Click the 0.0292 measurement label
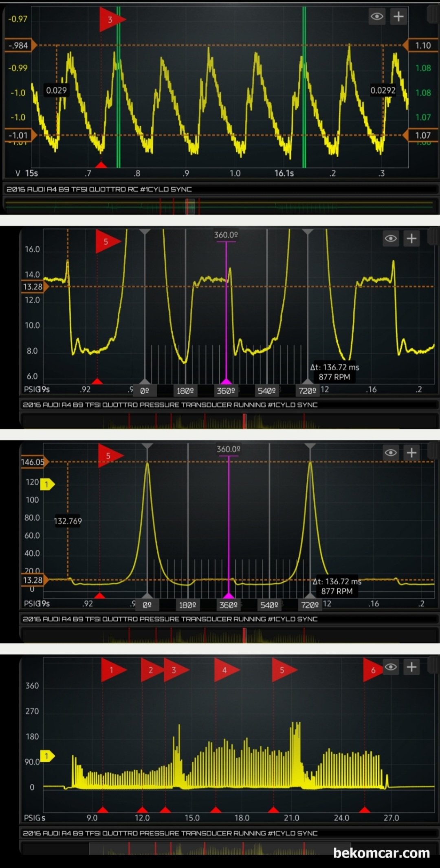 click(x=383, y=90)
